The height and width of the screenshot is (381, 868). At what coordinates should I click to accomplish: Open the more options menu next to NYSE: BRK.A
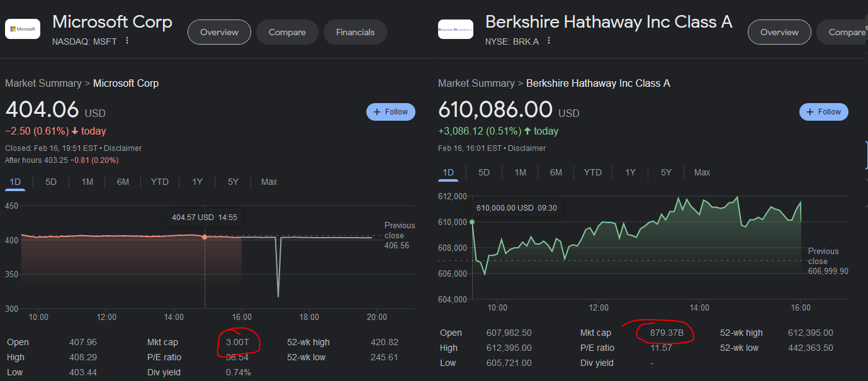point(549,41)
